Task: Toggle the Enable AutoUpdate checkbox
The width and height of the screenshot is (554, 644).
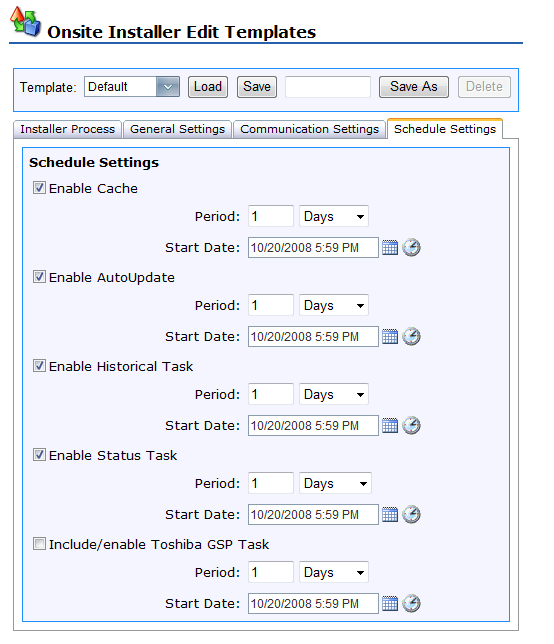Action: pos(39,277)
